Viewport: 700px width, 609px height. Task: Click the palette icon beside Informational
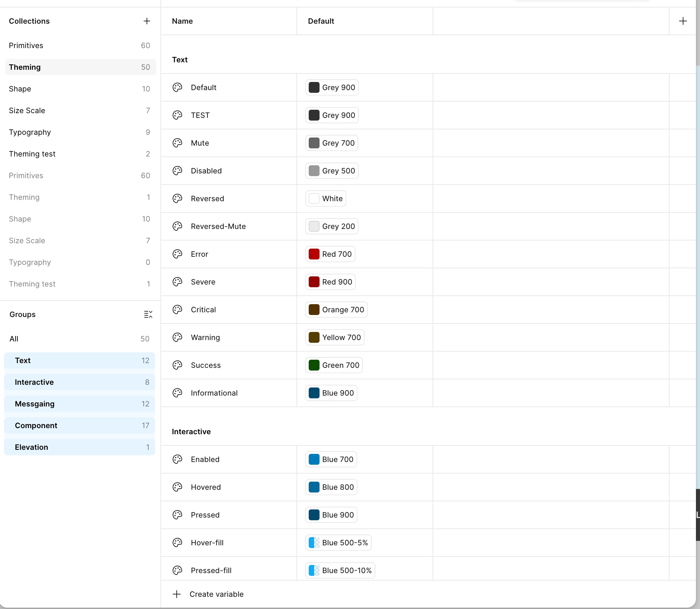point(177,393)
